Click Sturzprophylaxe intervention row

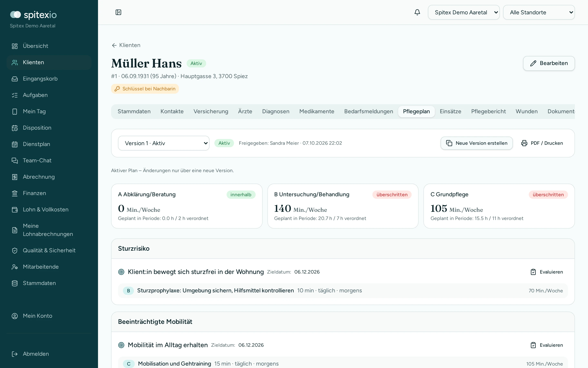click(343, 291)
